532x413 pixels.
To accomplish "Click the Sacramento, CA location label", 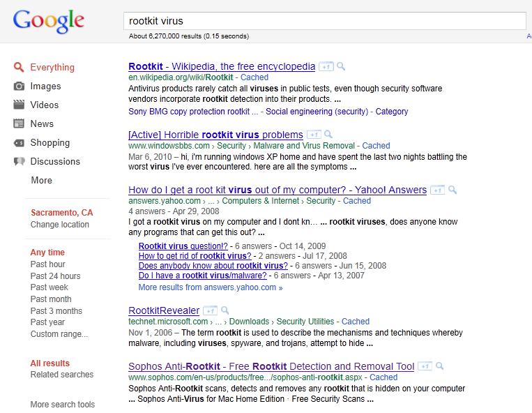I will pos(62,213).
